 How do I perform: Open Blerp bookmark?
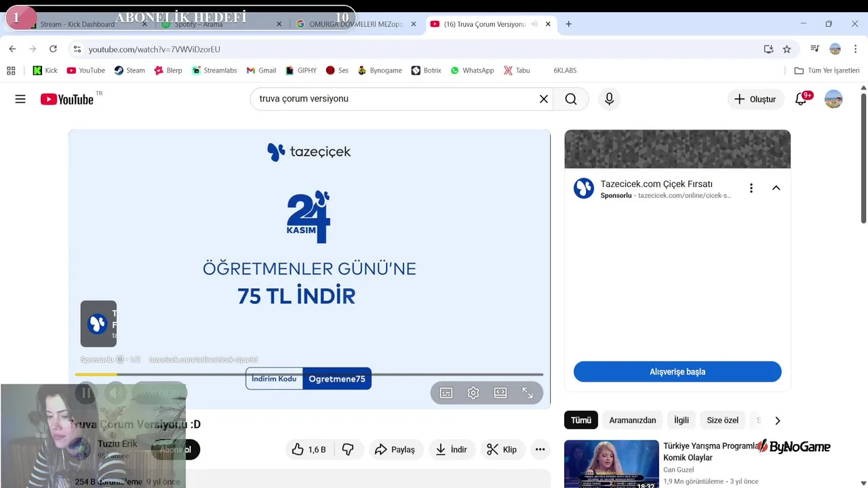click(168, 70)
